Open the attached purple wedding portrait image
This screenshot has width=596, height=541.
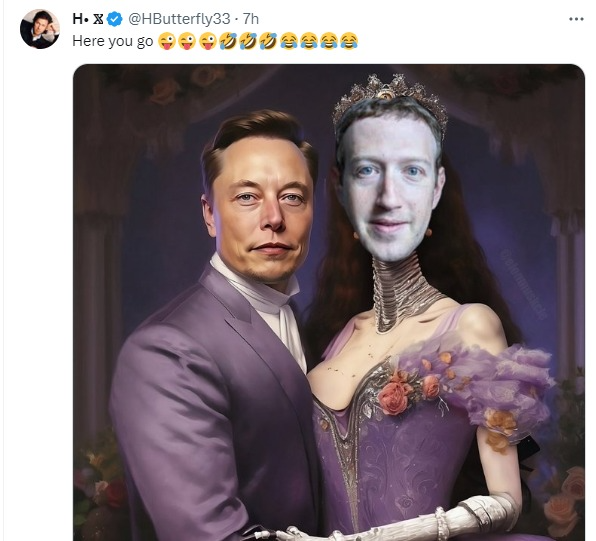click(329, 303)
